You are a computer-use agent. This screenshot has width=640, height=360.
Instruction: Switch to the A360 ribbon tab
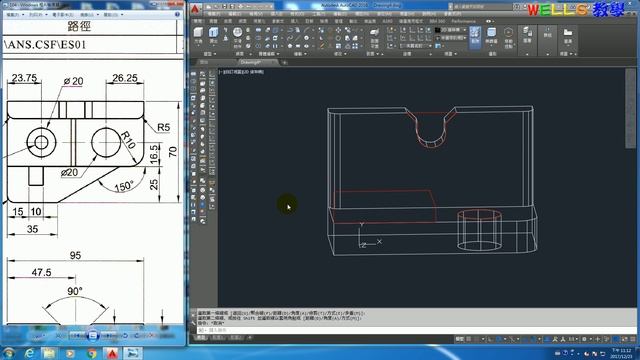tap(387, 21)
